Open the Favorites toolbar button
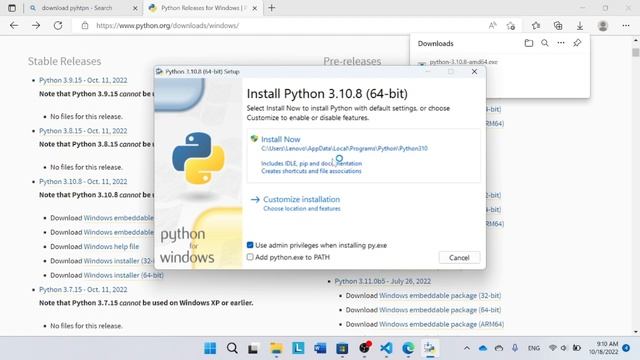 (x=536, y=26)
